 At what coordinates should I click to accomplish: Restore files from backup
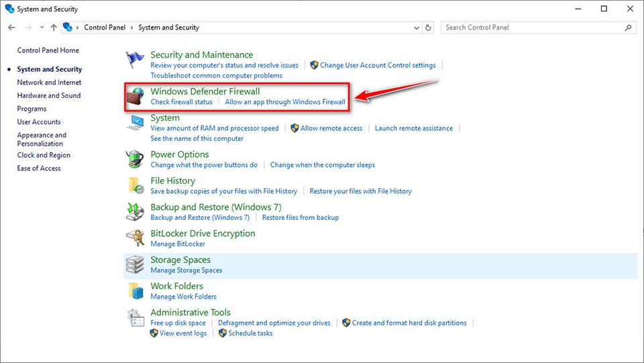[x=301, y=217]
